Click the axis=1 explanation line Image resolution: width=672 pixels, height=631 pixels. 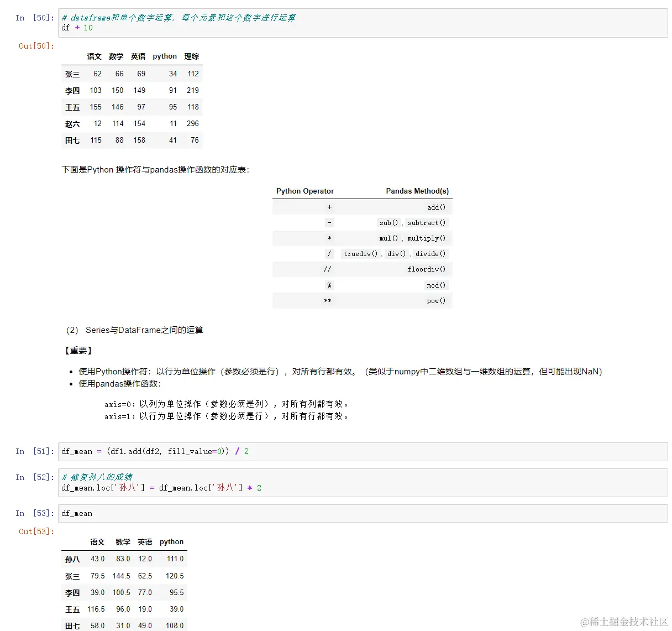227,416
